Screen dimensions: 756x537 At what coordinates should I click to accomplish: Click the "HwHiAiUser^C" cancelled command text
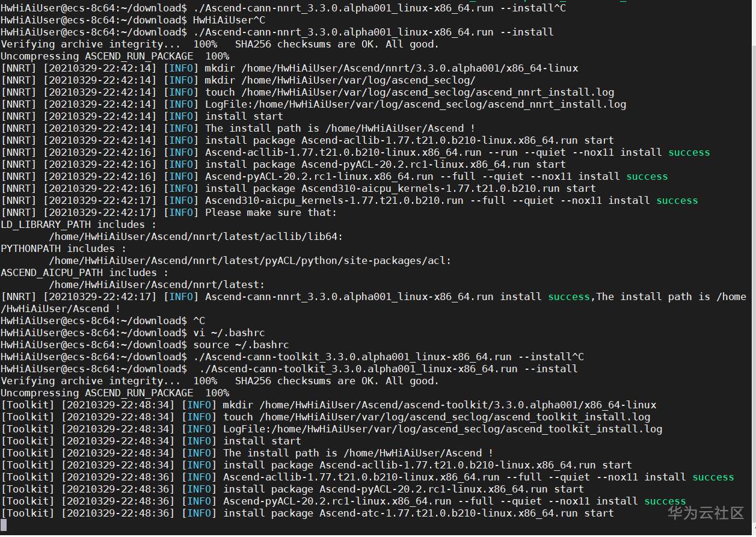(x=229, y=20)
